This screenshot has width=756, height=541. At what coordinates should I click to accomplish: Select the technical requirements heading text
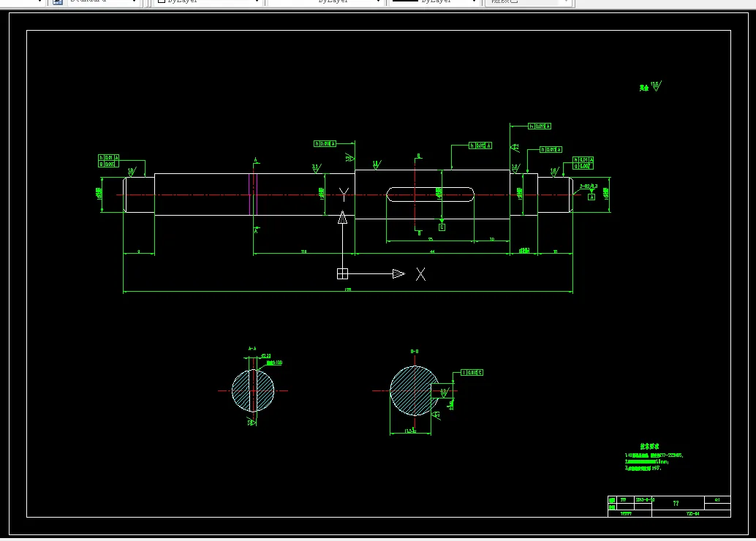point(649,447)
